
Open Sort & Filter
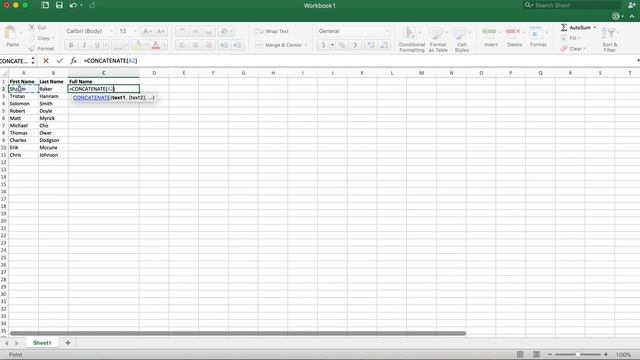(x=610, y=39)
